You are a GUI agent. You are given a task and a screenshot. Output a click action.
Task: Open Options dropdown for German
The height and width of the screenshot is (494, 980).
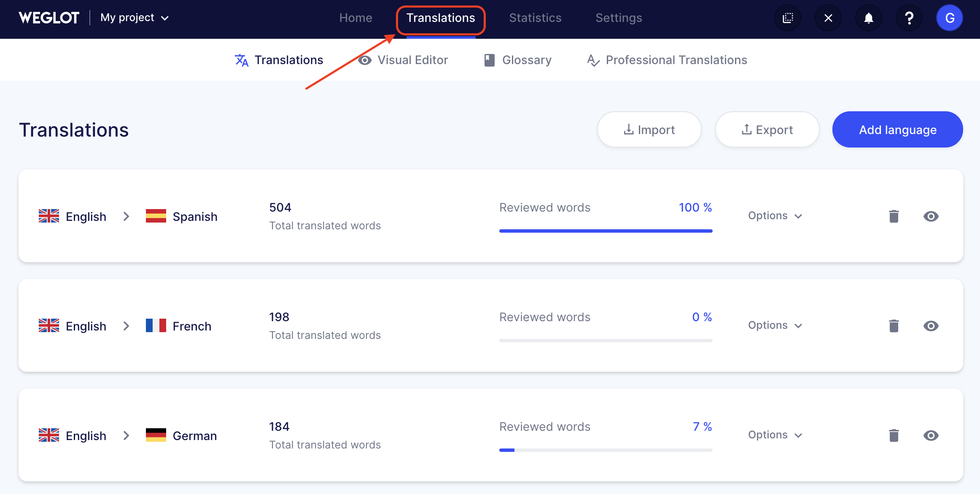coord(775,435)
